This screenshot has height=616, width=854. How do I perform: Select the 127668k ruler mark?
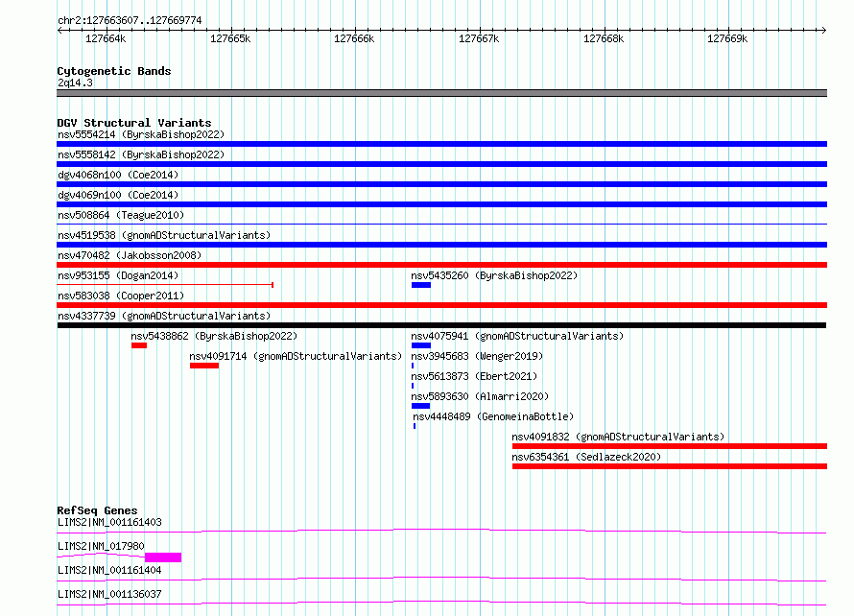(x=604, y=38)
